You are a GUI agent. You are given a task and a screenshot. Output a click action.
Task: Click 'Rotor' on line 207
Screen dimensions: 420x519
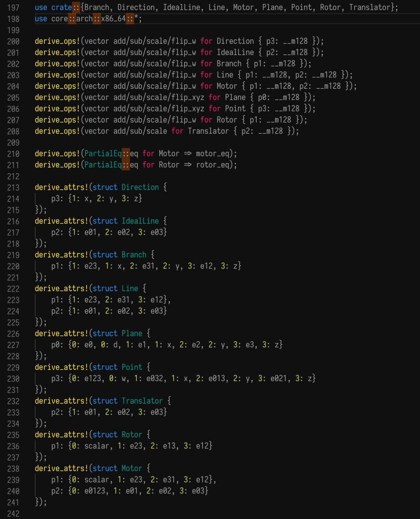pyautogui.click(x=227, y=120)
